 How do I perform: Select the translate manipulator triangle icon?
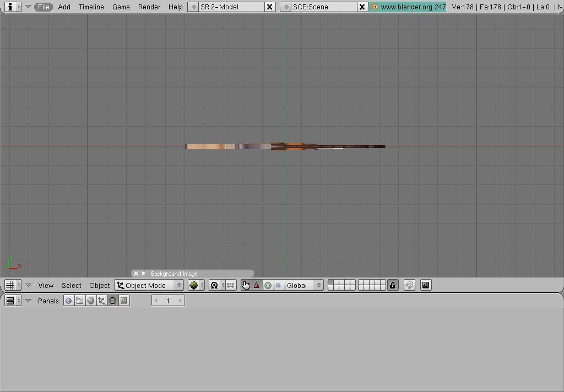256,285
